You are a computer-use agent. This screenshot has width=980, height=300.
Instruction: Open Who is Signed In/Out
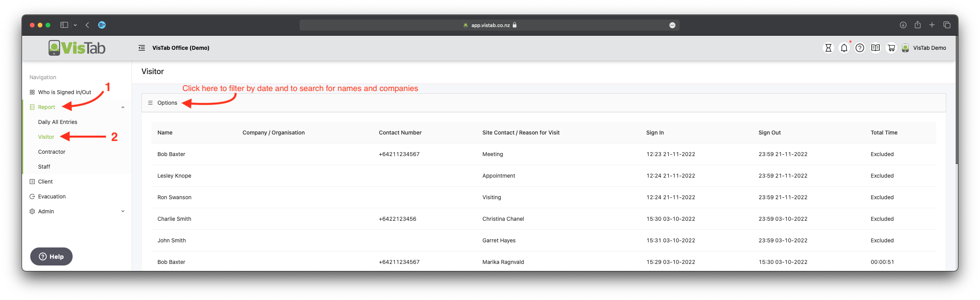64,92
